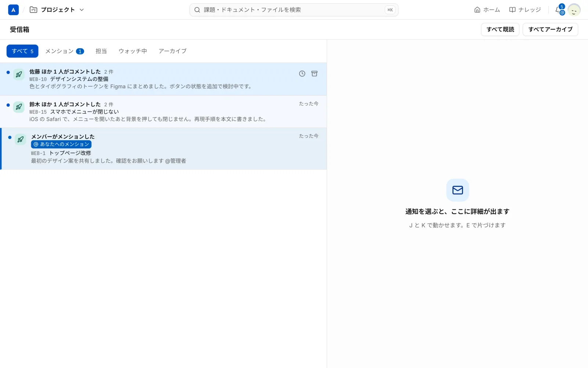Archive the WEB-10 notification with box icon
588x368 pixels.
pos(315,74)
